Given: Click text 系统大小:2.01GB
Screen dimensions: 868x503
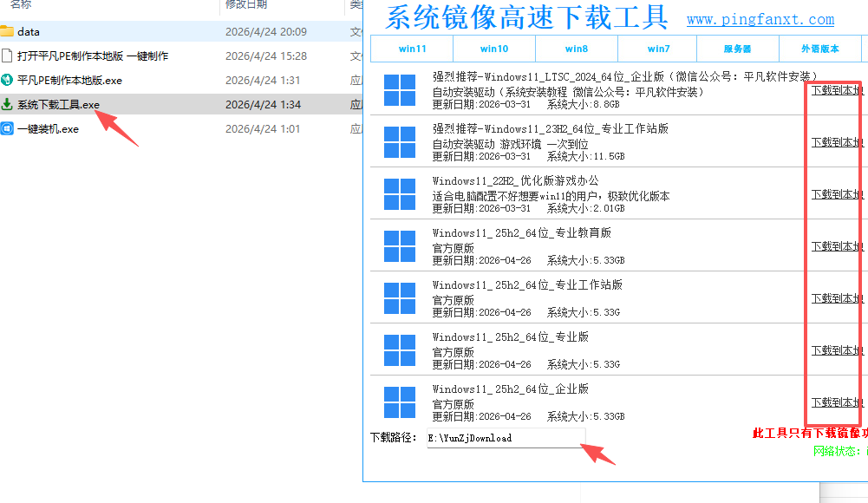Looking at the screenshot, I should click(585, 208).
